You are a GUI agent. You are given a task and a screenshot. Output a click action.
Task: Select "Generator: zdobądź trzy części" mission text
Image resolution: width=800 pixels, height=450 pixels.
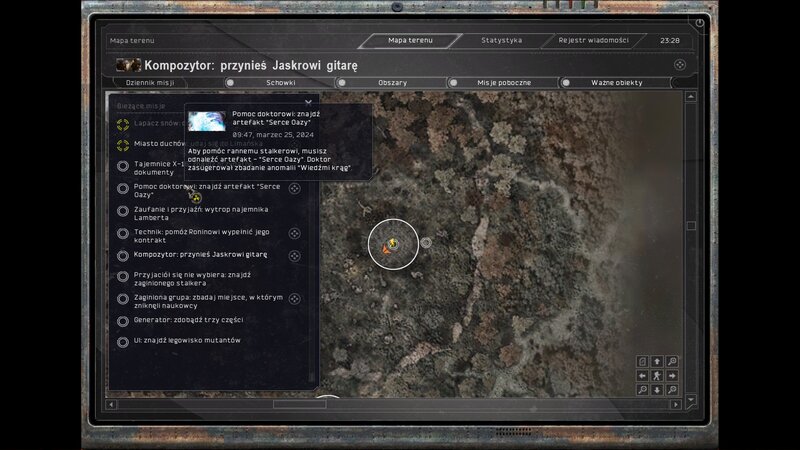click(x=188, y=319)
